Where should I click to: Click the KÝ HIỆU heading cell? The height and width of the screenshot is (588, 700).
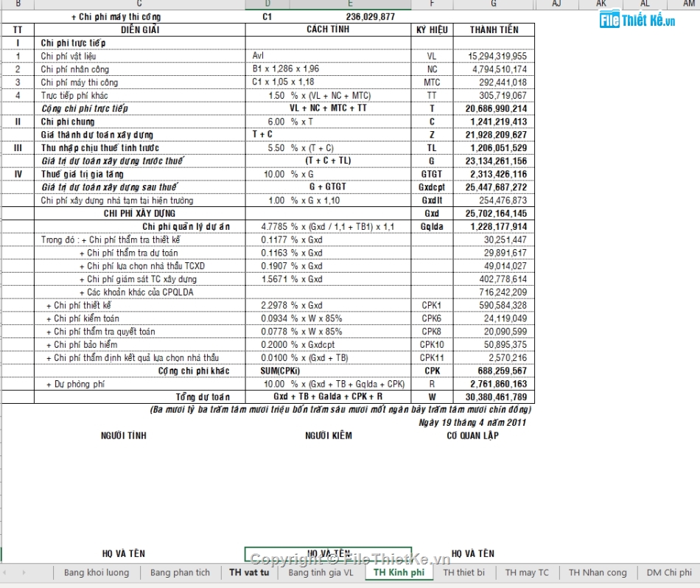[x=432, y=30]
